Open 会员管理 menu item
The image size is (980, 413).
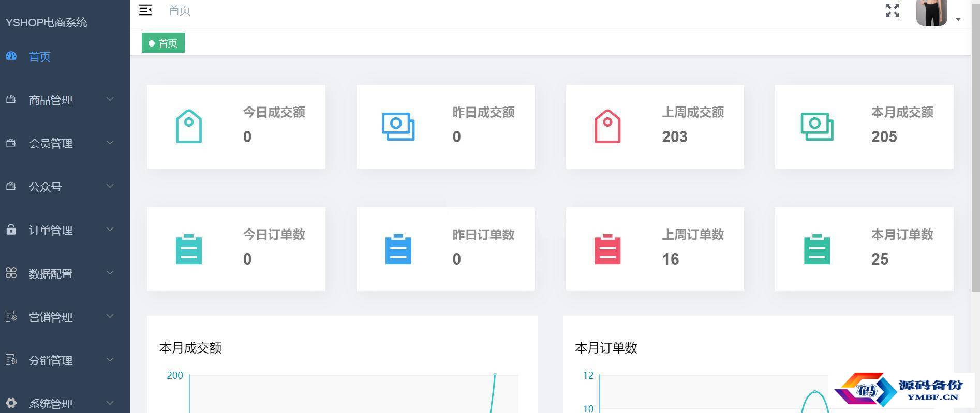pyautogui.click(x=65, y=143)
